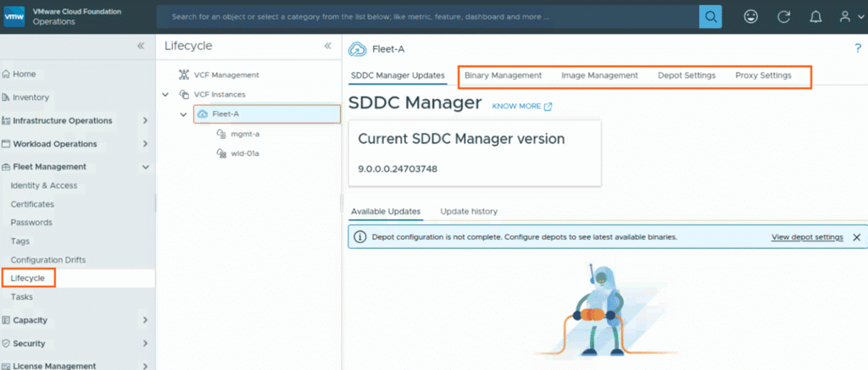The image size is (868, 370).
Task: Dismiss the depot configuration banner
Action: point(856,237)
